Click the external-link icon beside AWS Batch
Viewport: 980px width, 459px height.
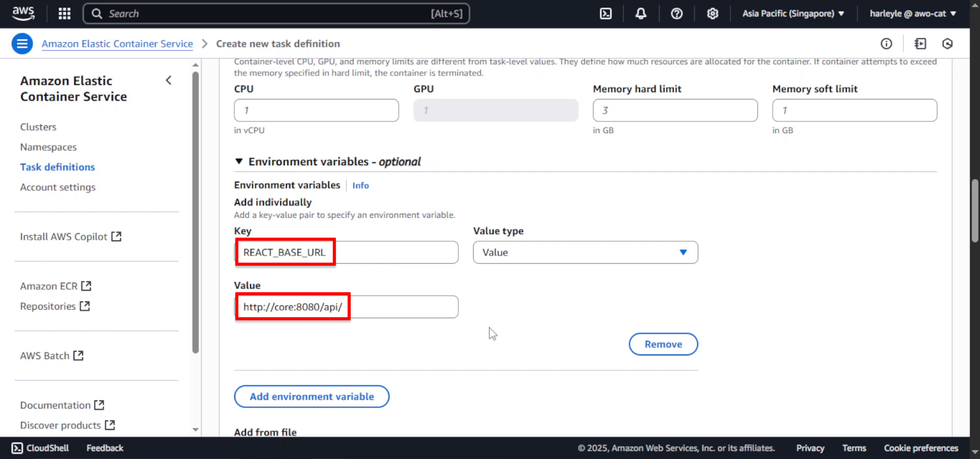coord(78,355)
